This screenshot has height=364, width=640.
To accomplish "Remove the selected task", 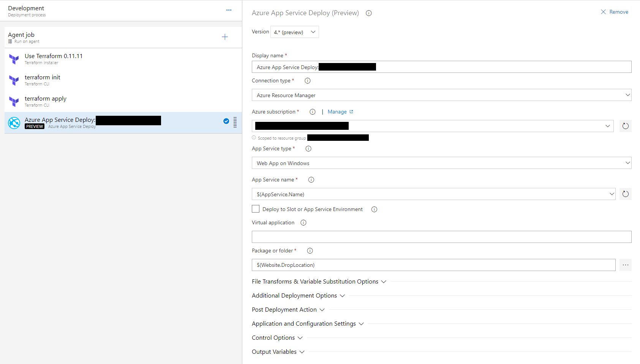I will pos(615,12).
